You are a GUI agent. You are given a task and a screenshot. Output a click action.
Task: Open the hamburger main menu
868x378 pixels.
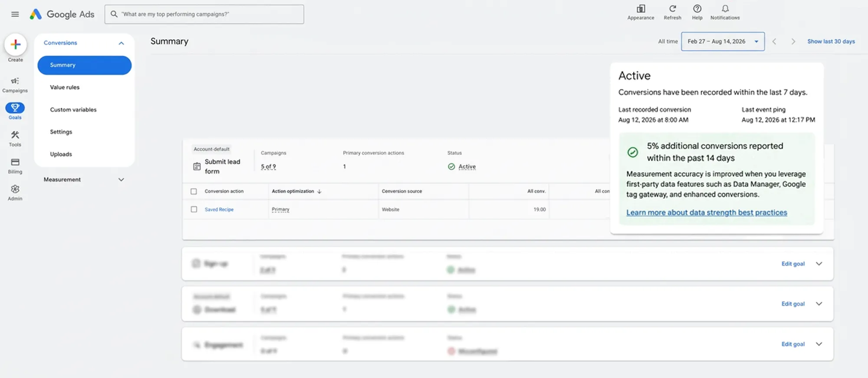[15, 14]
